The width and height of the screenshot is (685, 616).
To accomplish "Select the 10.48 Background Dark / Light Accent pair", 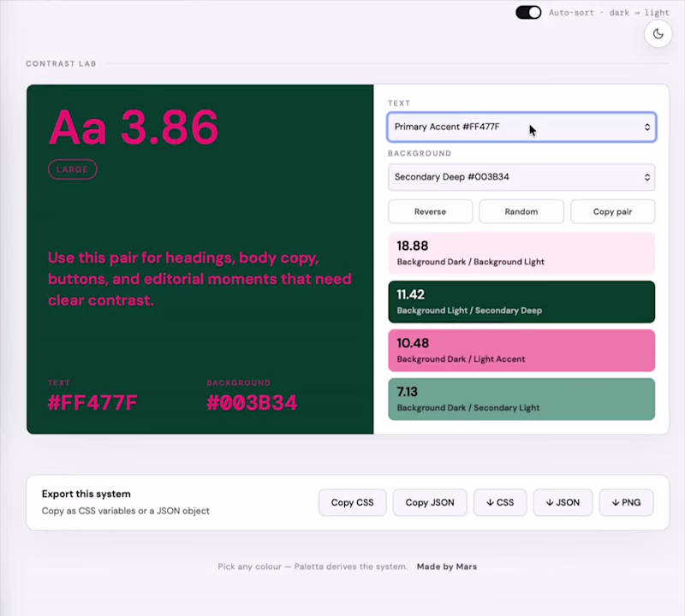I will tap(521, 351).
